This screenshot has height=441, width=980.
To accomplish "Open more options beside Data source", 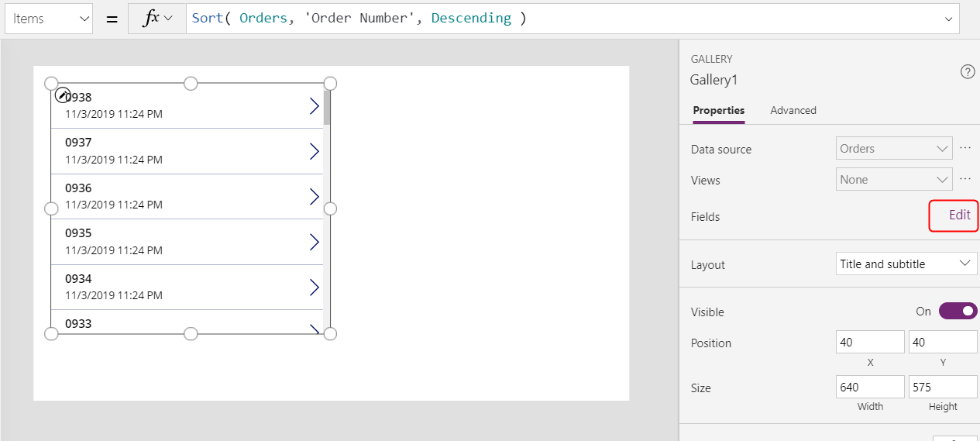I will (x=965, y=147).
